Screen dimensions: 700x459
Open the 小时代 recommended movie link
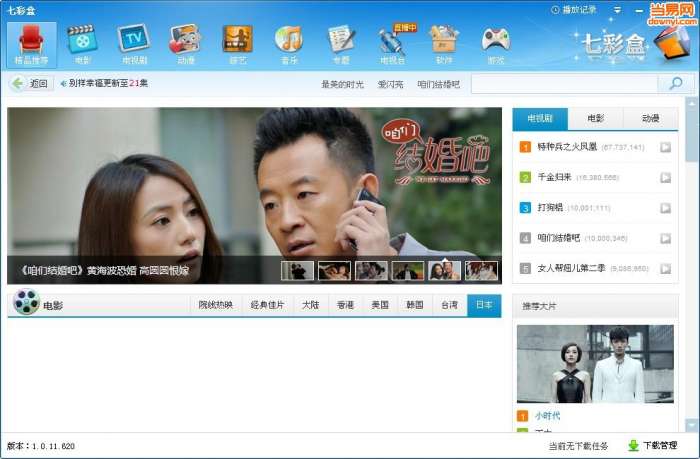click(x=547, y=416)
